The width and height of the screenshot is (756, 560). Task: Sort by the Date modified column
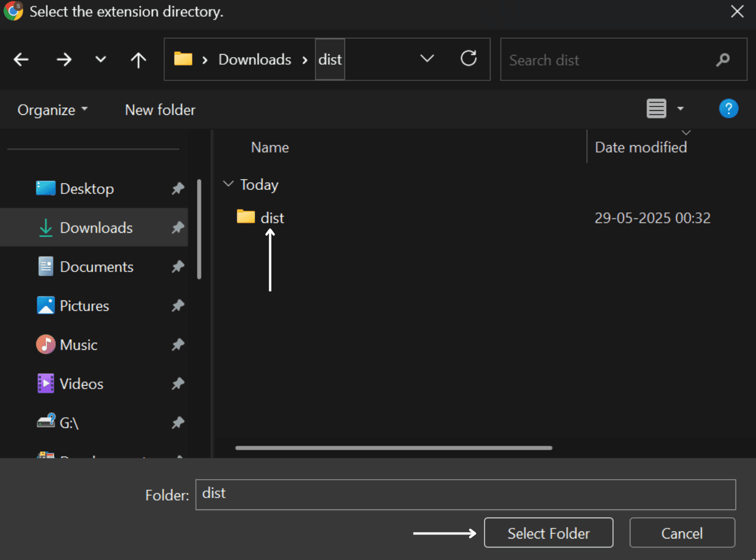tap(641, 148)
